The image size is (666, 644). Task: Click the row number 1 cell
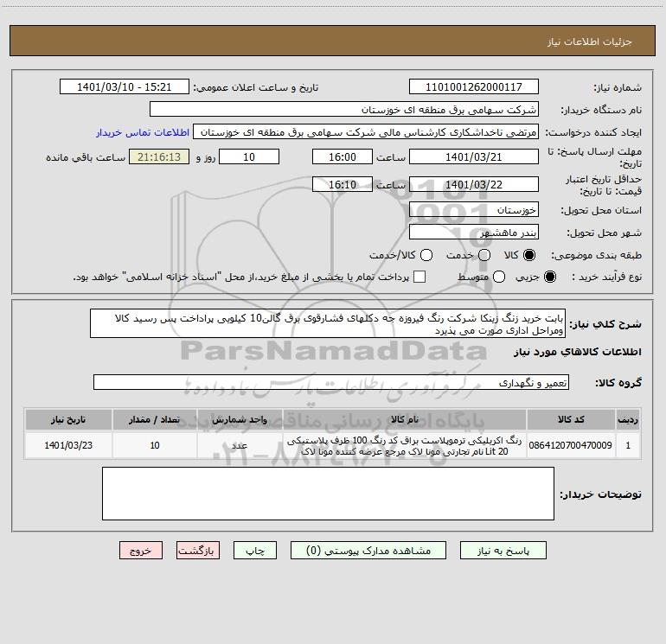[x=628, y=445]
